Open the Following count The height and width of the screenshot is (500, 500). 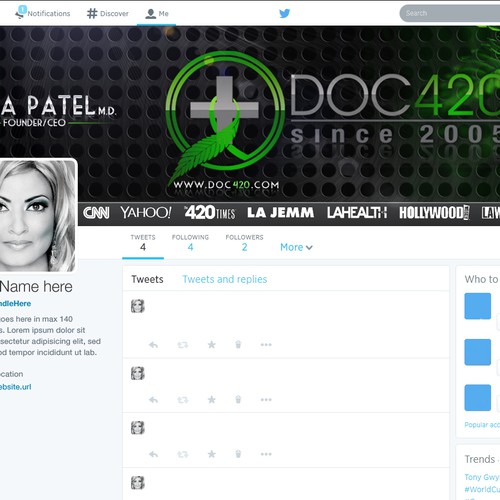190,243
